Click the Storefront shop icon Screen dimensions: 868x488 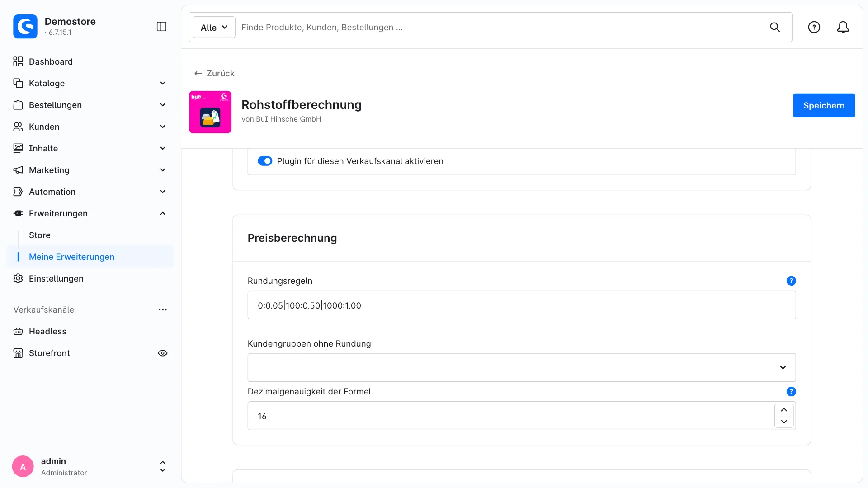tap(18, 353)
